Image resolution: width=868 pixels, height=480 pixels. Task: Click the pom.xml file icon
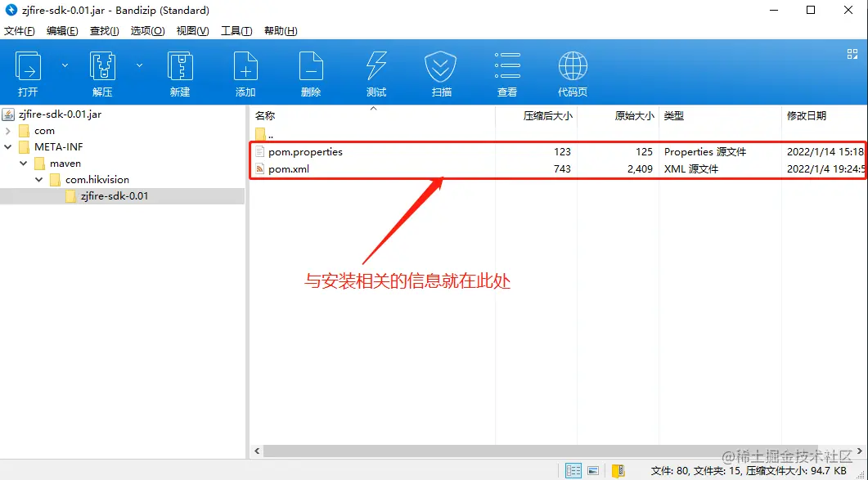(260, 168)
